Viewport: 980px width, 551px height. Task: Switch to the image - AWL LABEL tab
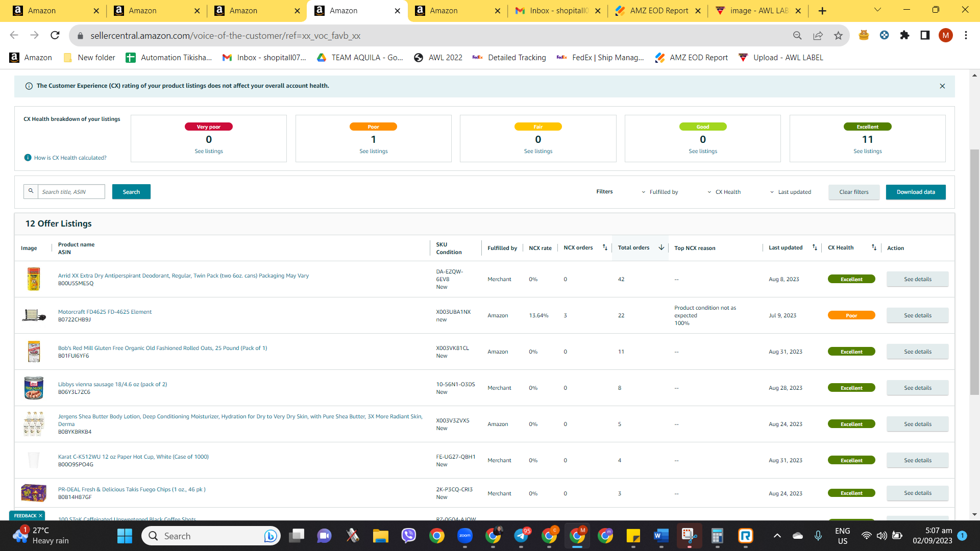757,11
